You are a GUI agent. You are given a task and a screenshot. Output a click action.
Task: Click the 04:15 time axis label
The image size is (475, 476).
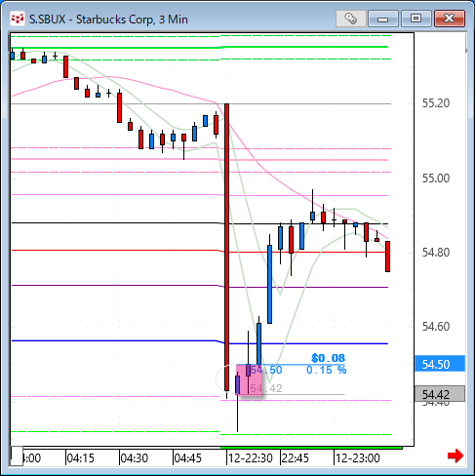point(80,458)
